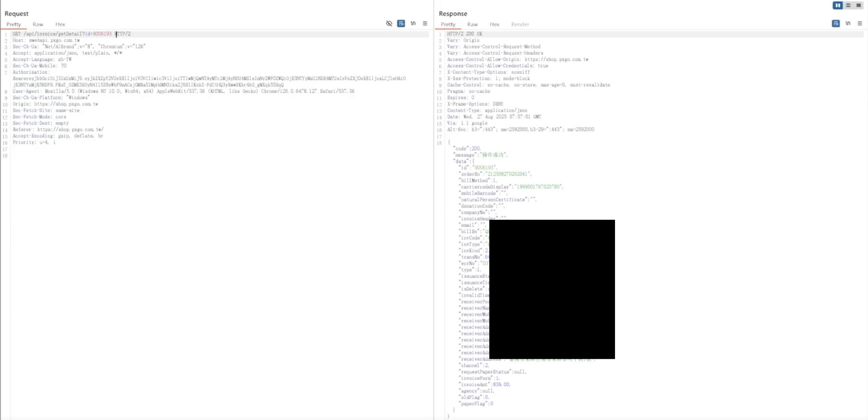Image resolution: width=868 pixels, height=420 pixels.
Task: Toggle non-printable characters in Response pane
Action: tap(848, 23)
